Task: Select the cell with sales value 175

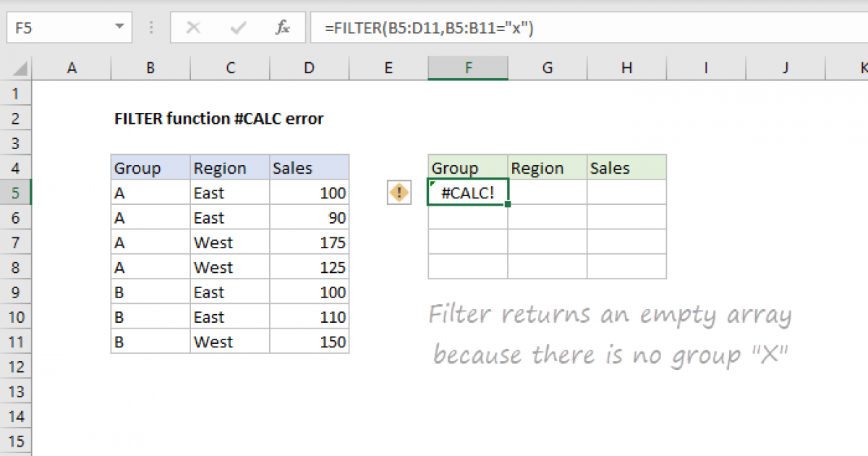Action: pyautogui.click(x=309, y=242)
